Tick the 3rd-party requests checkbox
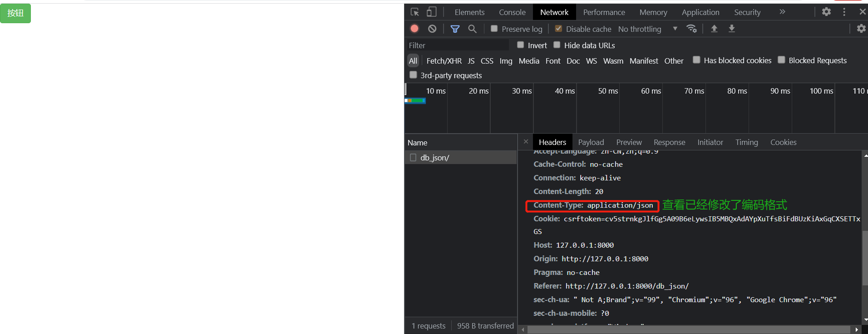868x334 pixels. point(413,75)
